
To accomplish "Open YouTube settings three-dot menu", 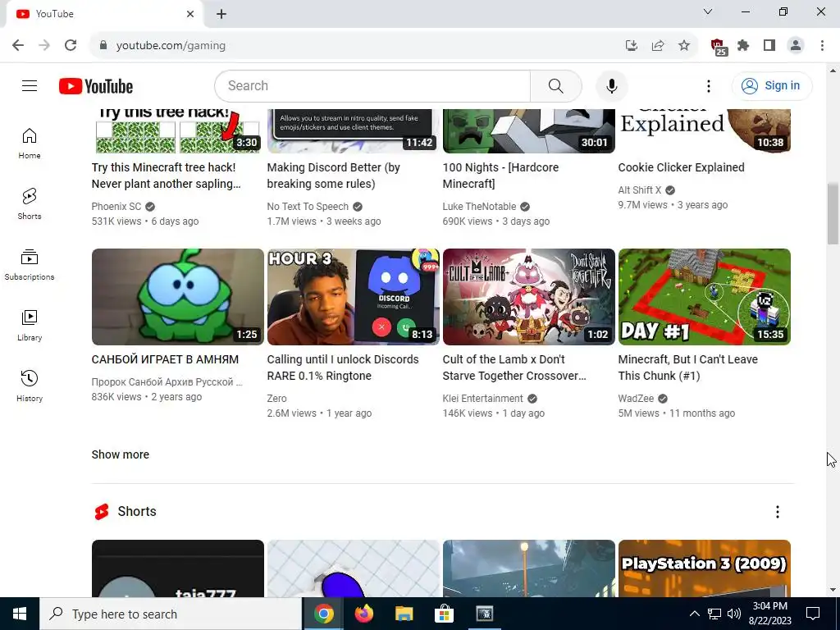I will pyautogui.click(x=708, y=85).
